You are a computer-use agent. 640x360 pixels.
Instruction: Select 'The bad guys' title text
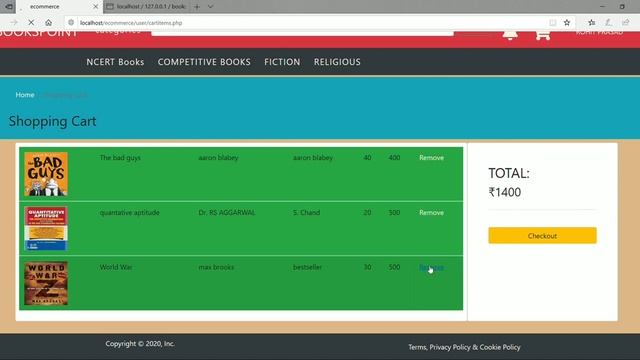coord(120,158)
